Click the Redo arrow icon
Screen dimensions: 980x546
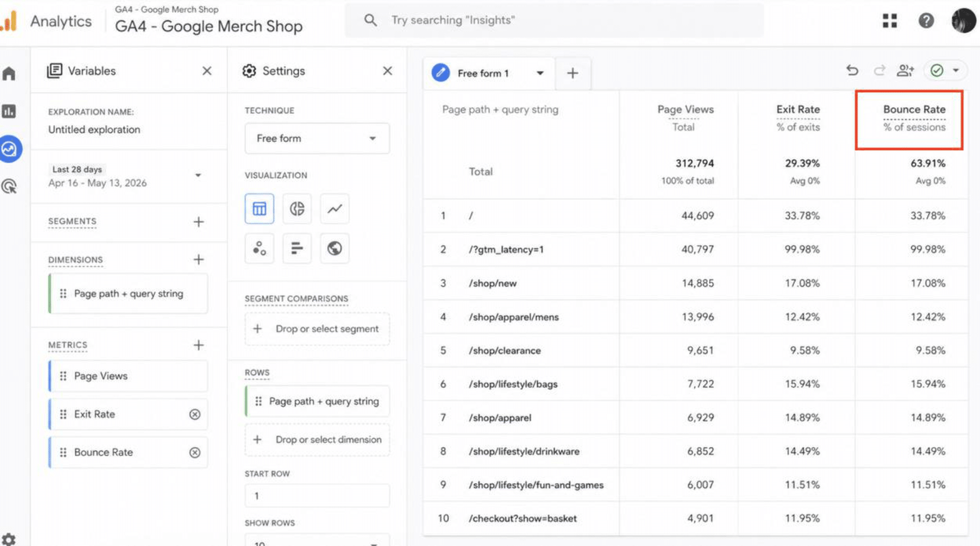click(879, 71)
